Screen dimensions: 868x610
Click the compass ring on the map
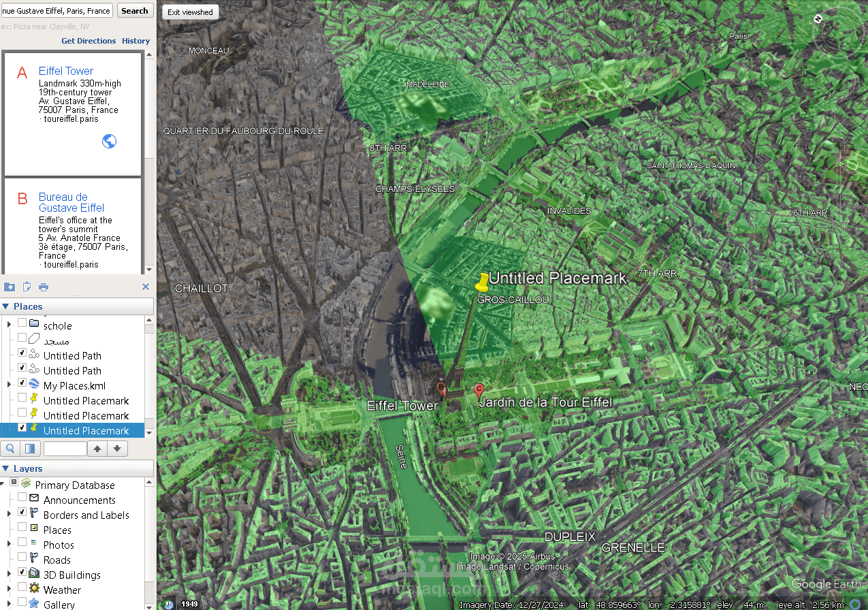[x=838, y=34]
